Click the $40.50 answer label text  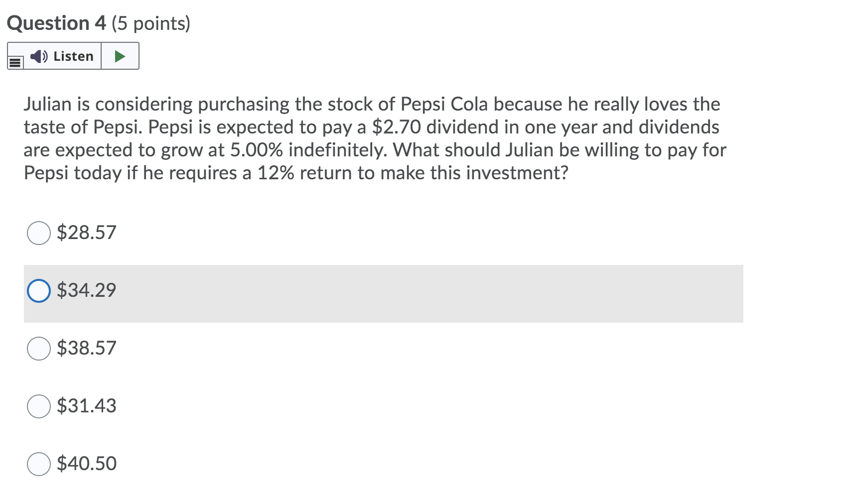click(87, 464)
